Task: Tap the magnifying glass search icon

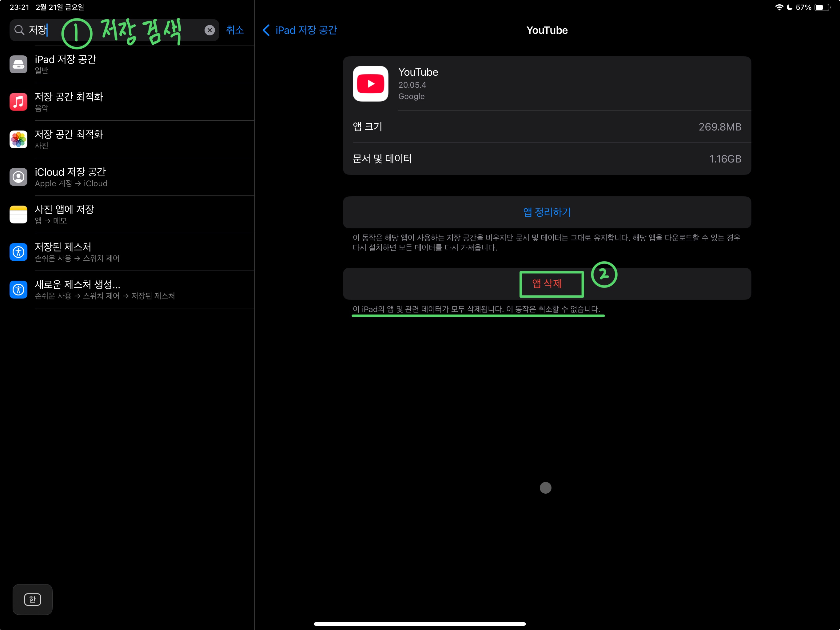Action: point(19,30)
